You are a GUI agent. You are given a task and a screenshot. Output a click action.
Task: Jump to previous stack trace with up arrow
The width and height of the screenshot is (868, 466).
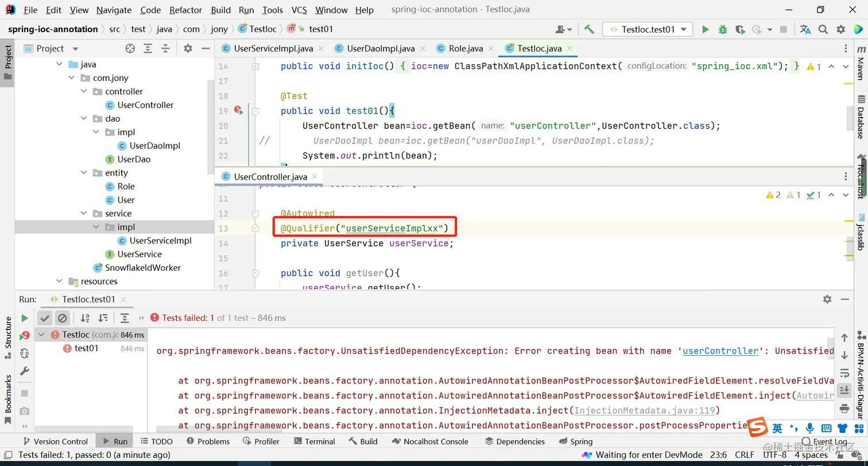(844, 337)
